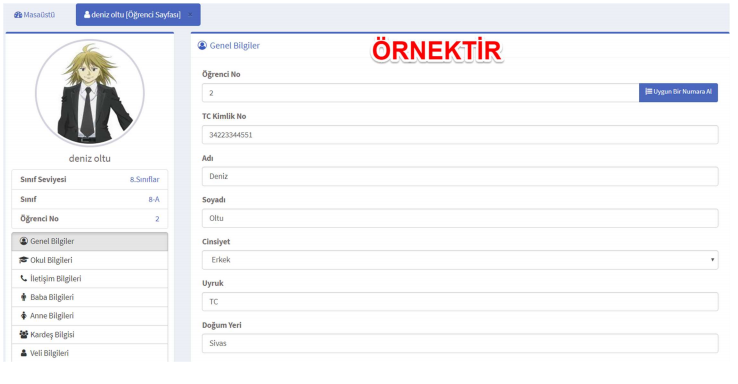Viewport: 738px width, 384px height.
Task: Open Kardeş Bilgisi section
Action: tap(89, 335)
